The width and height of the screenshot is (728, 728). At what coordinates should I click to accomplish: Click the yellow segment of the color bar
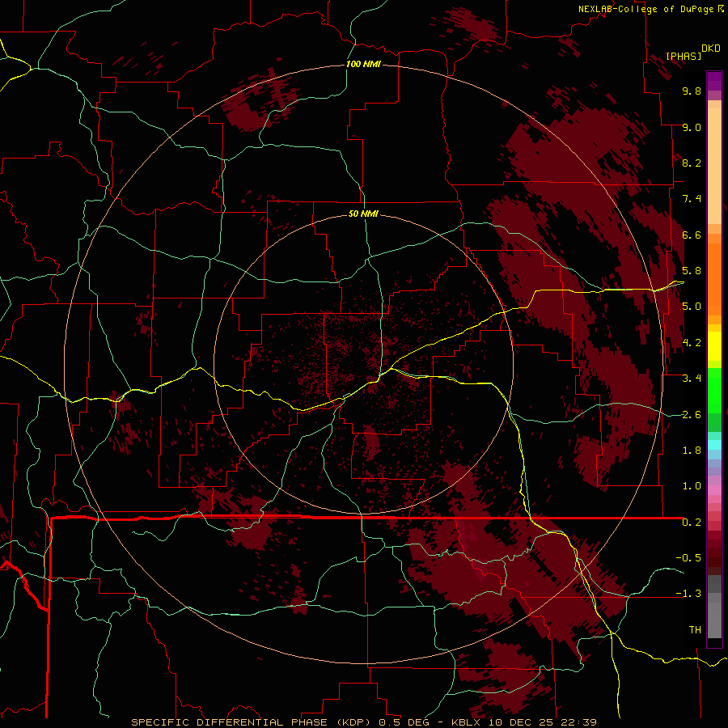tap(714, 346)
